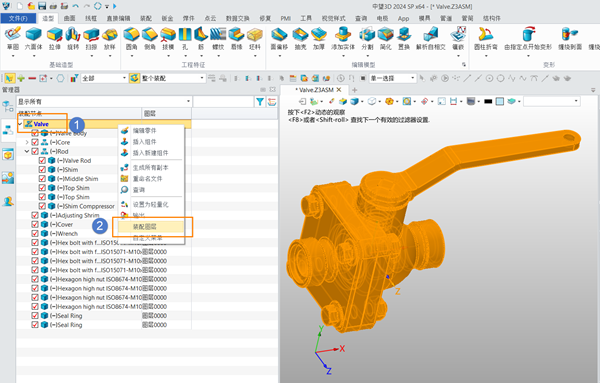The width and height of the screenshot is (600, 383).
Task: Uncheck the Wrench component checkbox
Action: [x=35, y=233]
